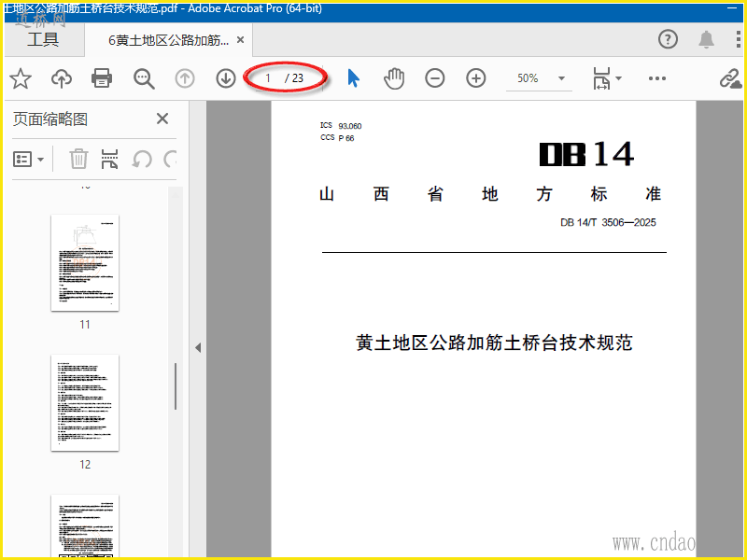Click the thumbnail panel page layout icon

point(109,159)
